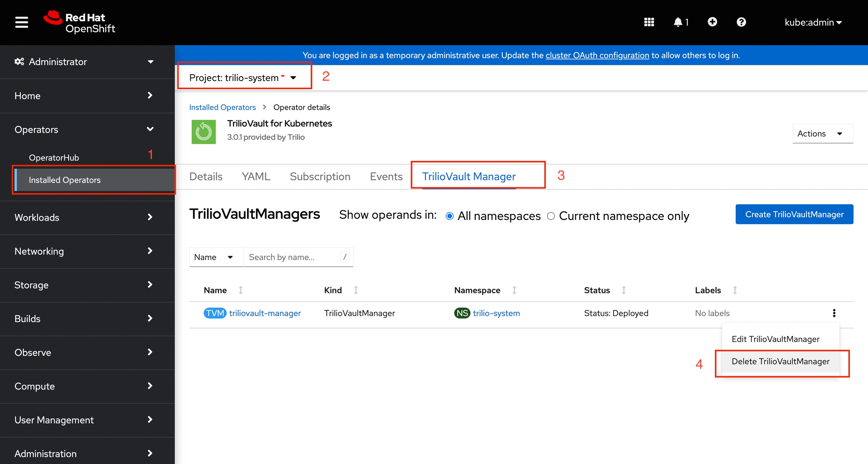The image size is (868, 464).
Task: Switch to the Subscription tab
Action: coord(320,176)
